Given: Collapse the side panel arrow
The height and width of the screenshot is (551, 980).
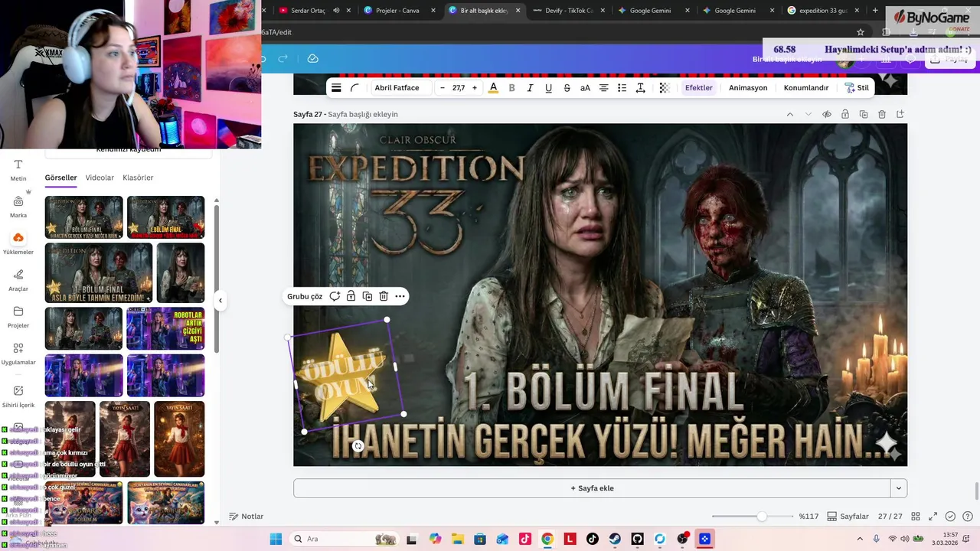Looking at the screenshot, I should [x=220, y=300].
